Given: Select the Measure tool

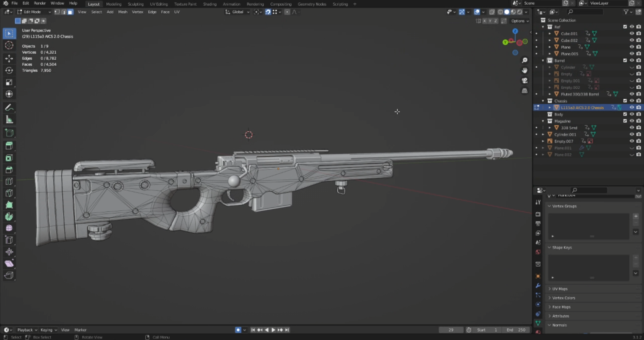Looking at the screenshot, I should coord(9,119).
